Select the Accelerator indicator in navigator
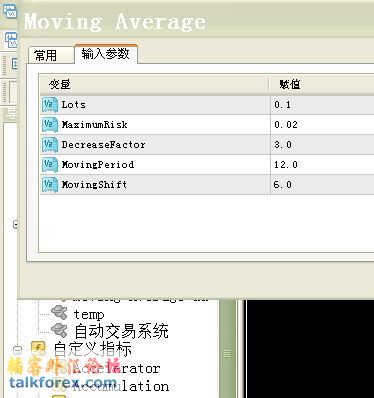 (116, 368)
